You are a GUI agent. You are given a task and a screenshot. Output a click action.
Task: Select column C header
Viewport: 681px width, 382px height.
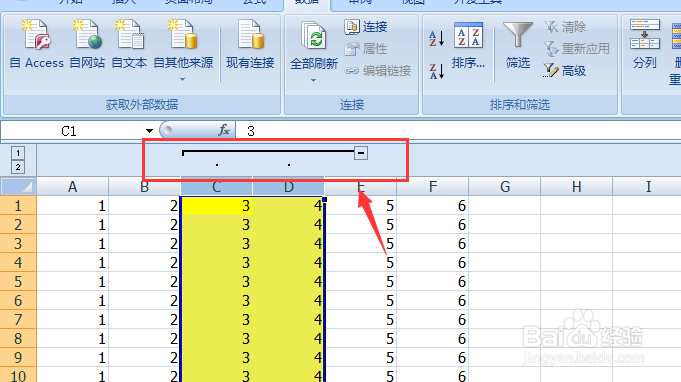pos(217,187)
